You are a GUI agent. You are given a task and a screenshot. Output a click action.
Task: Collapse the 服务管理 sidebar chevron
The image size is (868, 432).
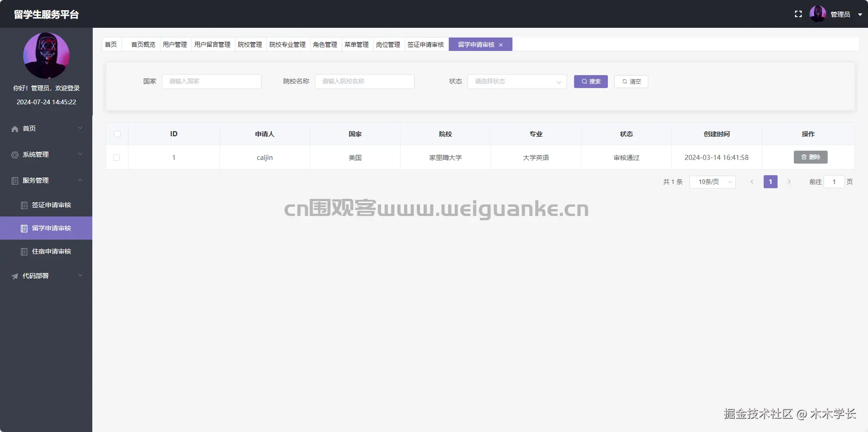[x=80, y=180]
